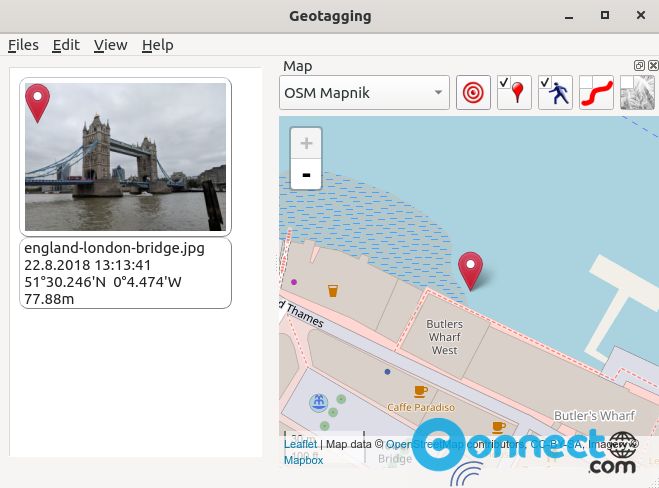Zoom out the map with minus button
Screen dimensions: 659x488
[306, 174]
